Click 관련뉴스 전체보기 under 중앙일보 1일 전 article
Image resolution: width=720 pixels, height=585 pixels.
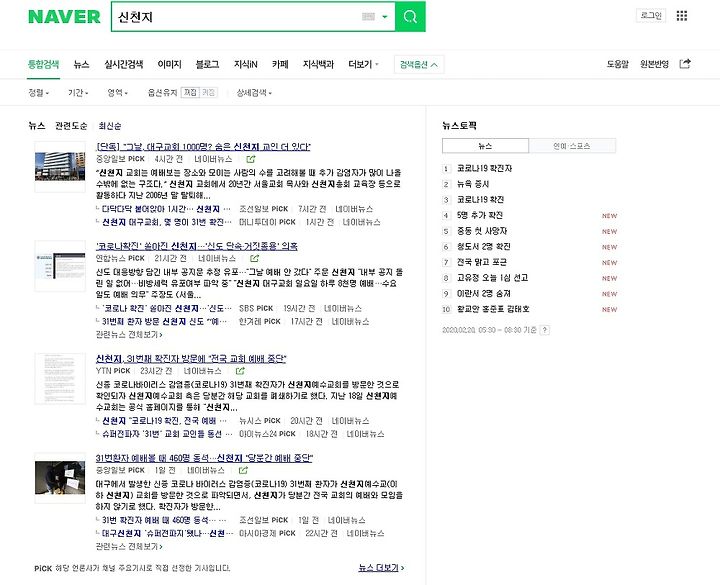pyautogui.click(x=129, y=547)
